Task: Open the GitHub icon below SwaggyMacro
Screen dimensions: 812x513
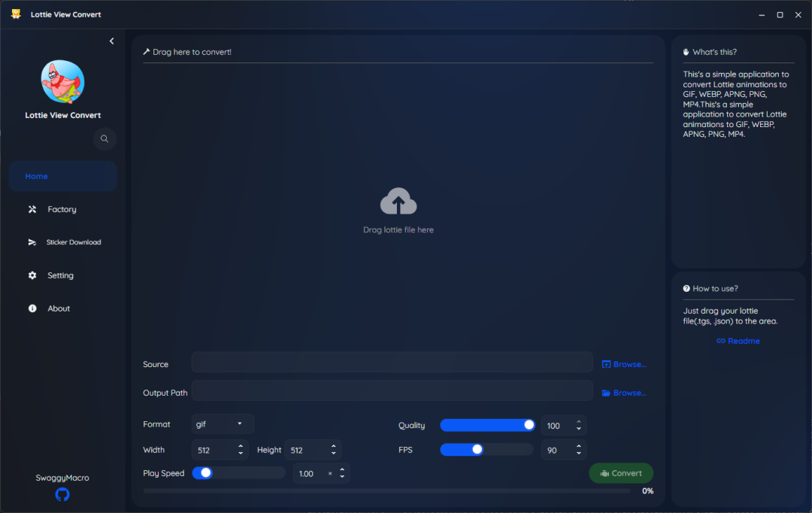Action: 62,494
